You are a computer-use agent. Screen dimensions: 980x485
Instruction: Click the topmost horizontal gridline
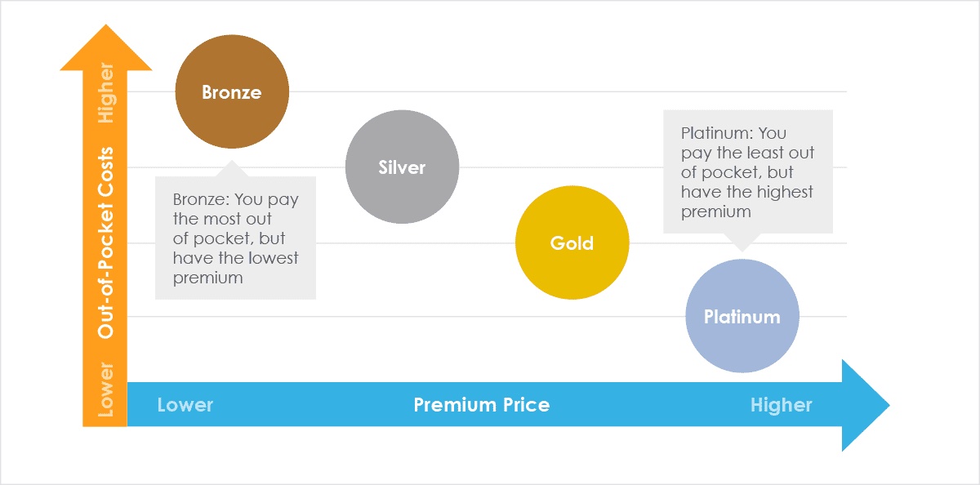coord(572,91)
